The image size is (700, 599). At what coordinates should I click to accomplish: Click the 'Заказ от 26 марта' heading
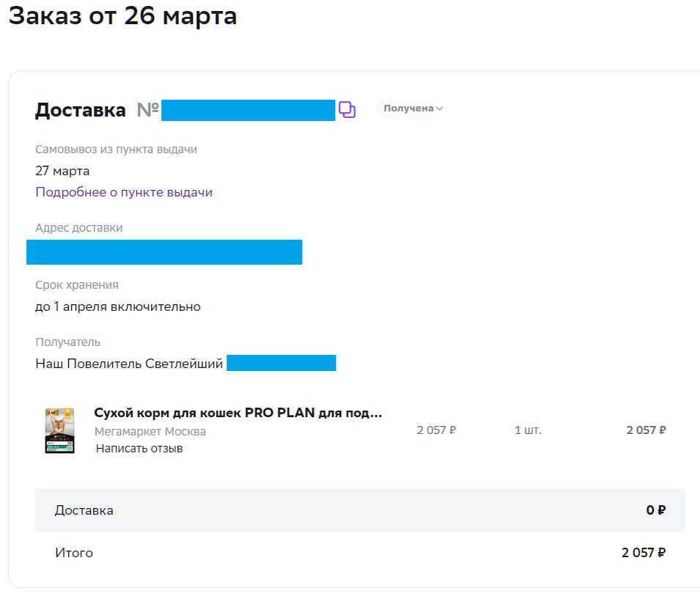point(122,16)
